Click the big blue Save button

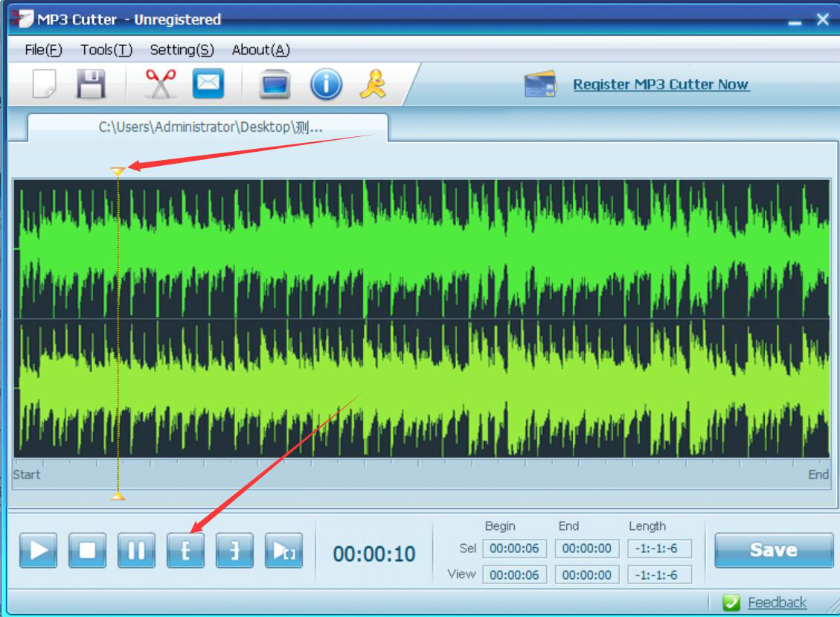774,550
